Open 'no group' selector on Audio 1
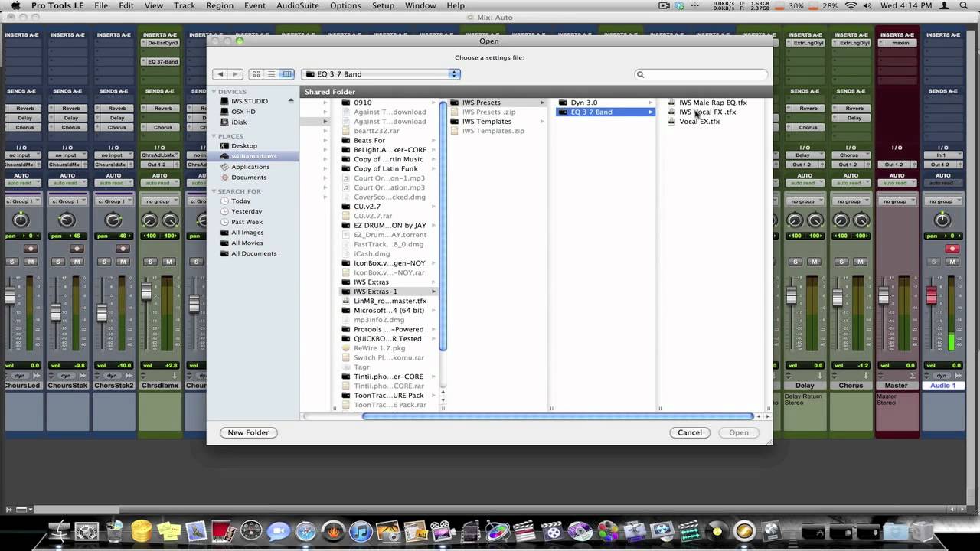This screenshot has width=980, height=551. pos(942,201)
